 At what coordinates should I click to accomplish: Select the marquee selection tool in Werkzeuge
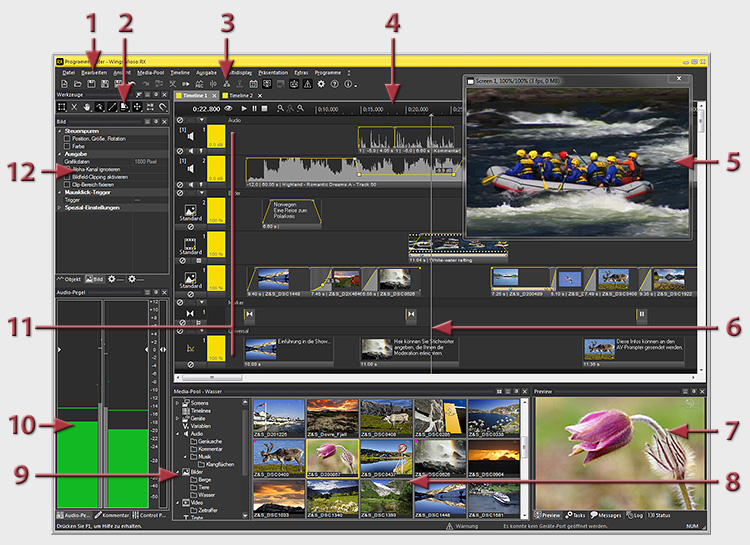click(x=61, y=106)
